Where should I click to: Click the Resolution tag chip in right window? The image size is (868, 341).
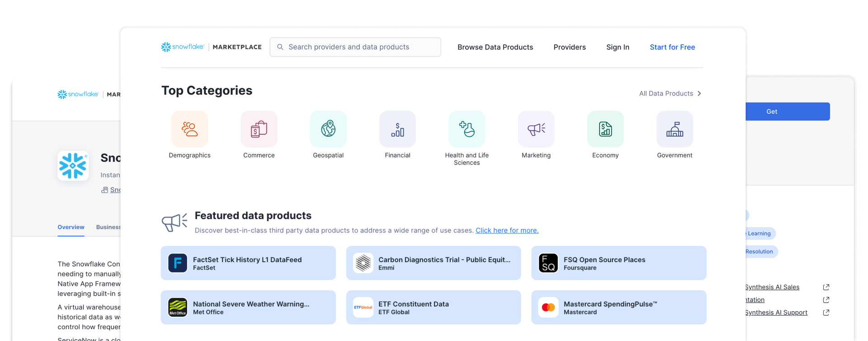point(762,252)
